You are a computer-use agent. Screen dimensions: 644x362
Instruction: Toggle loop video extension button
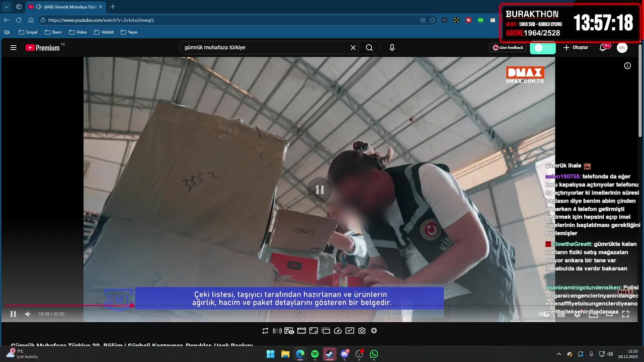265,331
